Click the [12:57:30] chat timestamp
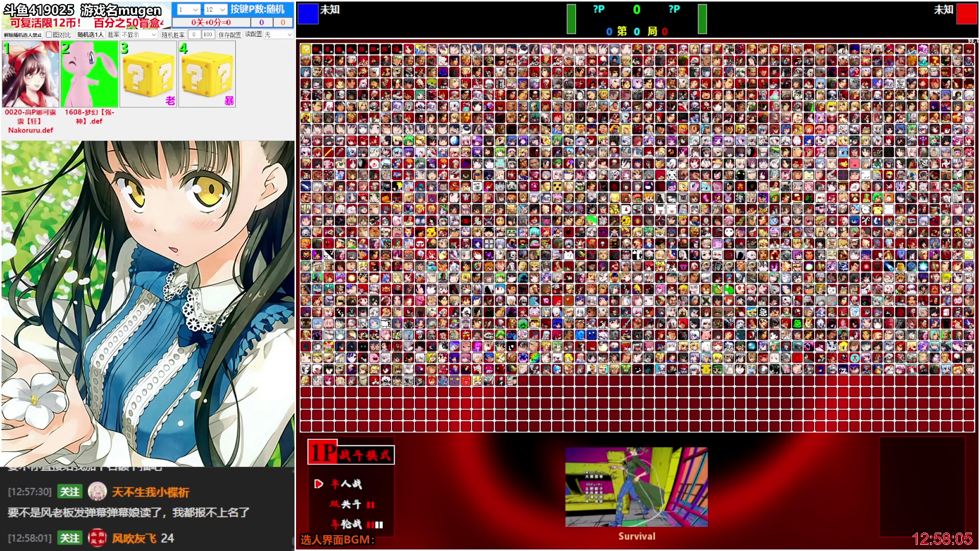980x551 pixels. pyautogui.click(x=30, y=492)
